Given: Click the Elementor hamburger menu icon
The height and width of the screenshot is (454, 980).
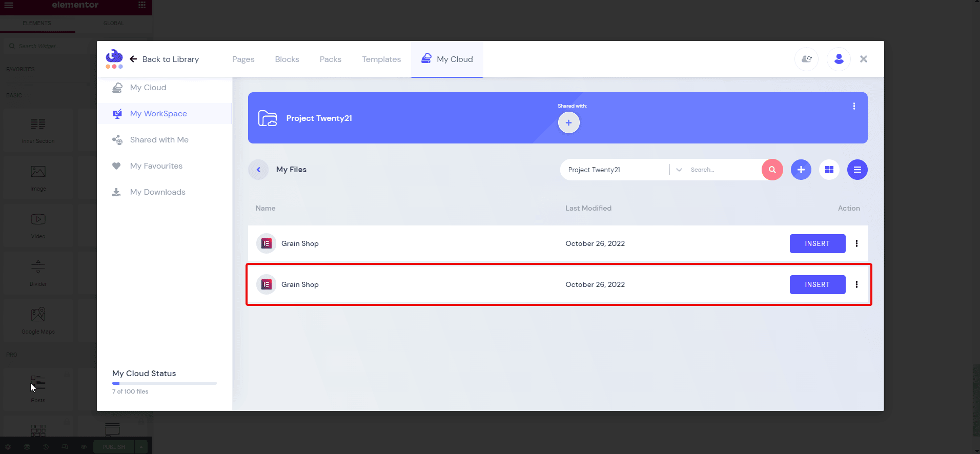Looking at the screenshot, I should pyautogui.click(x=9, y=5).
